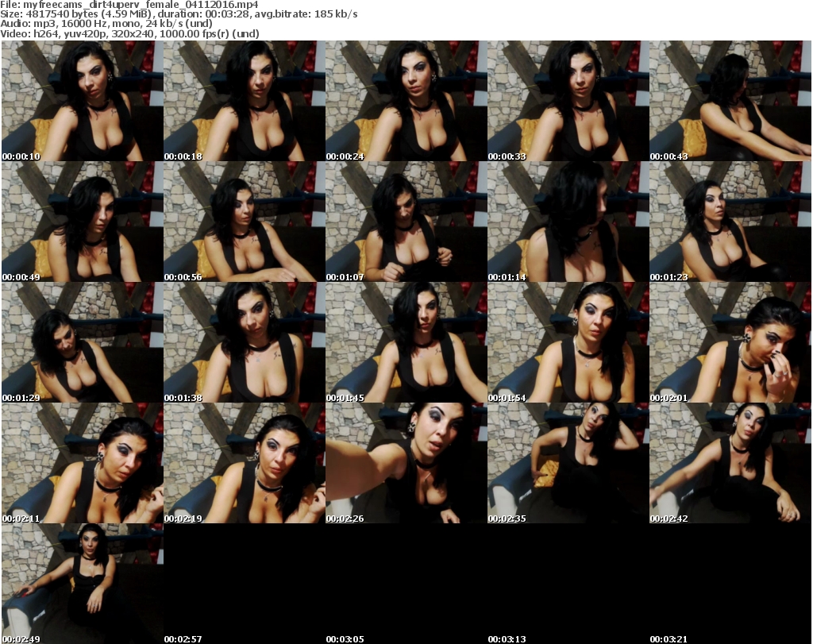Click the 'File:' name header line
Screen dimensions: 813x644
click(129, 5)
